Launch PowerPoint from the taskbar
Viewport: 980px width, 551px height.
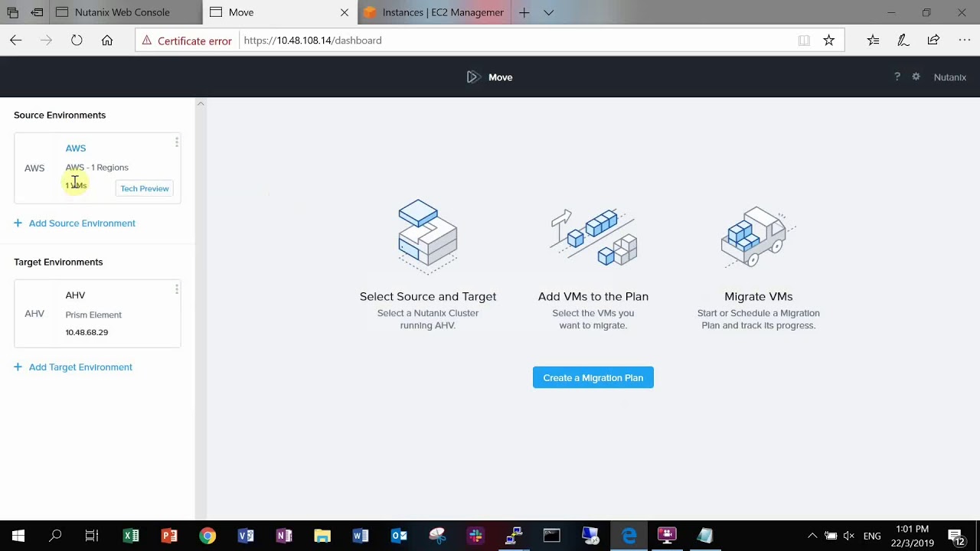coord(169,536)
